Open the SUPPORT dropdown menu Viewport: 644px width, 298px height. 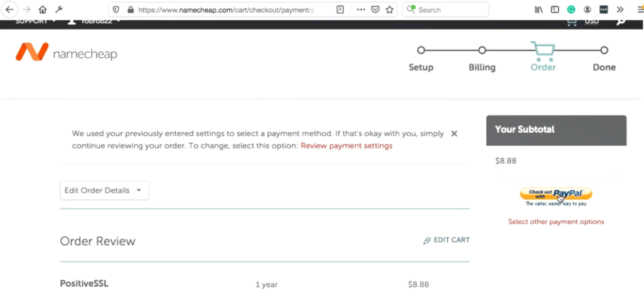coord(36,21)
